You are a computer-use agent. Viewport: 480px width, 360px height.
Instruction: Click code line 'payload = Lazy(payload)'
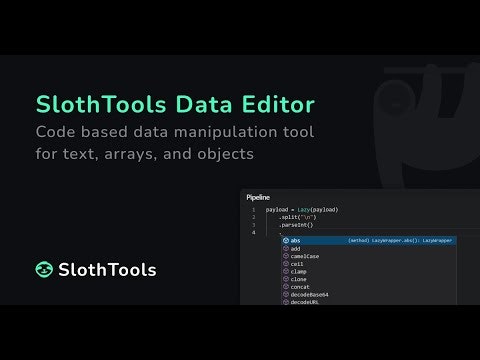coord(302,210)
